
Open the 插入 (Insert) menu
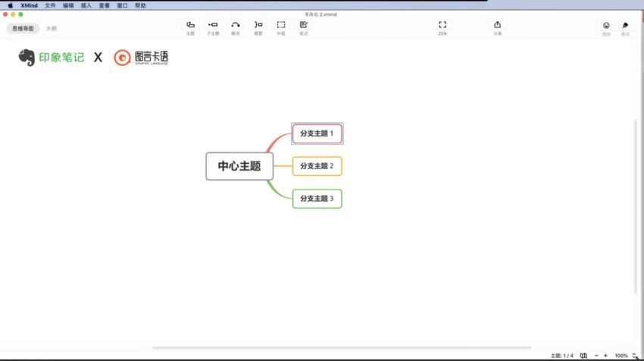[86, 5]
